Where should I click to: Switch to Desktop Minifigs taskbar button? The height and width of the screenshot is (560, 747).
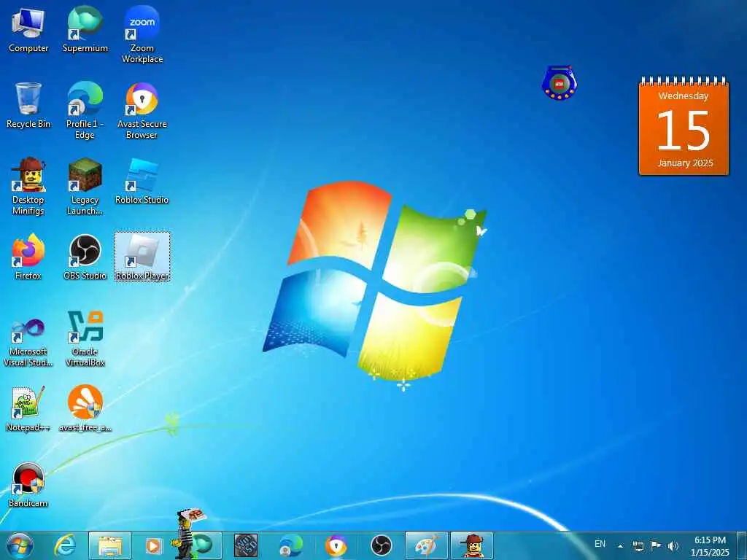point(472,545)
